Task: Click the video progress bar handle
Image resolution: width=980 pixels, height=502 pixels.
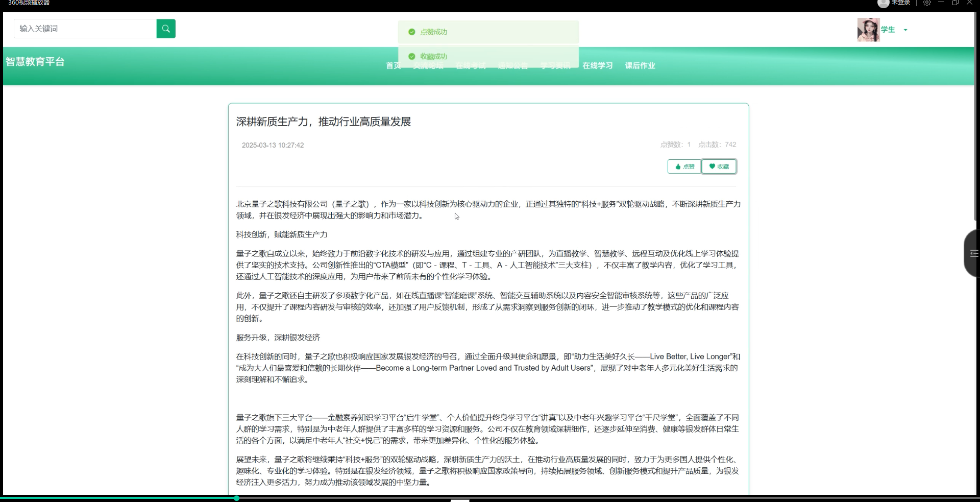Action: pos(236,498)
